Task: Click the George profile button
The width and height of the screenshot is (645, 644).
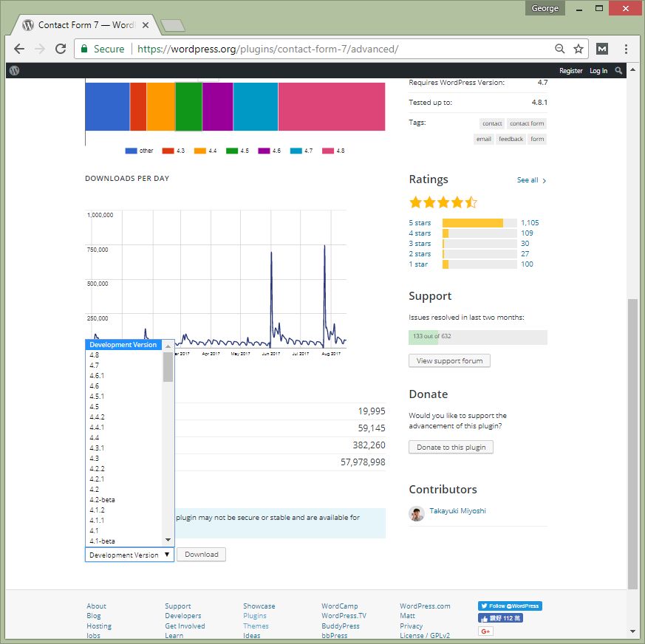Action: pyautogui.click(x=545, y=8)
